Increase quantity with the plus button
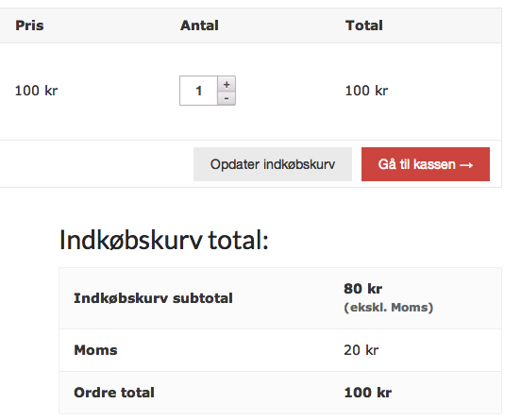The image size is (521, 420). 227,84
